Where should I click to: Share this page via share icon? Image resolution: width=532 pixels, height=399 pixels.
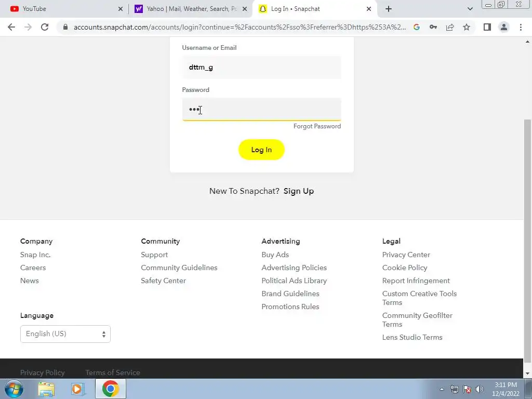450,27
